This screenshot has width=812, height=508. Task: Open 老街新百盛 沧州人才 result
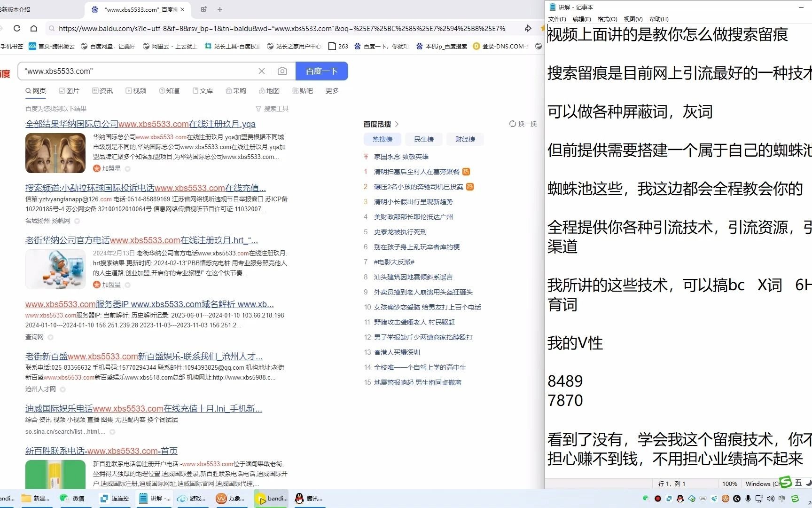[144, 357]
